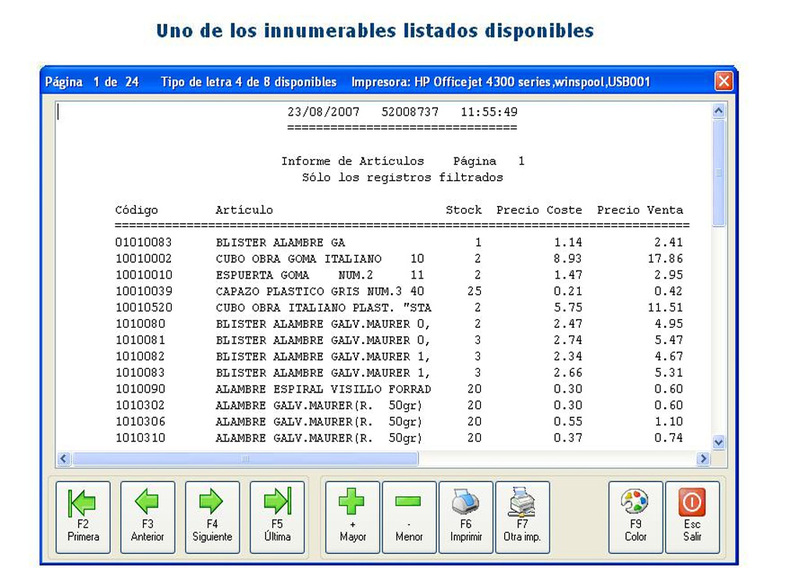Click the sale price 17.86

pyautogui.click(x=665, y=259)
